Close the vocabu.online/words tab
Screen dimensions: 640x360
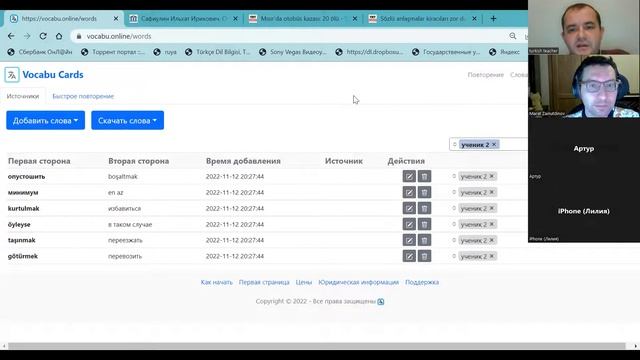pyautogui.click(x=116, y=18)
